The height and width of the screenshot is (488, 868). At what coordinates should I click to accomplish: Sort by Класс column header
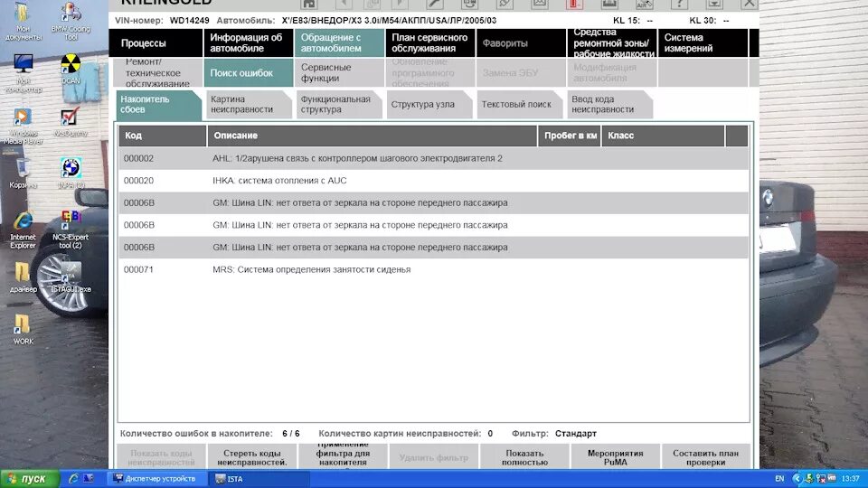tap(663, 136)
